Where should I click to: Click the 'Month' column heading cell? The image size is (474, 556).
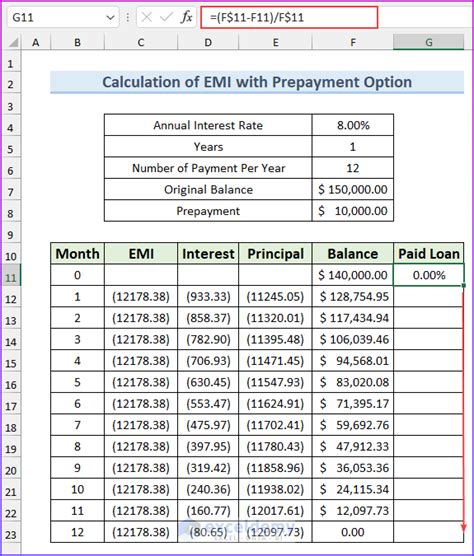pos(77,254)
